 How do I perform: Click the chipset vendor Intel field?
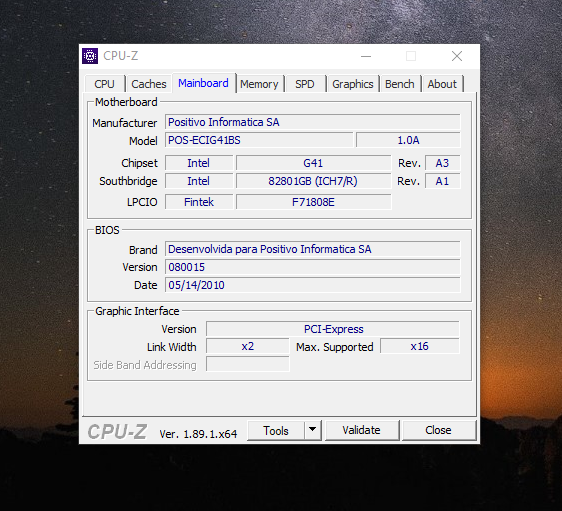click(x=199, y=163)
